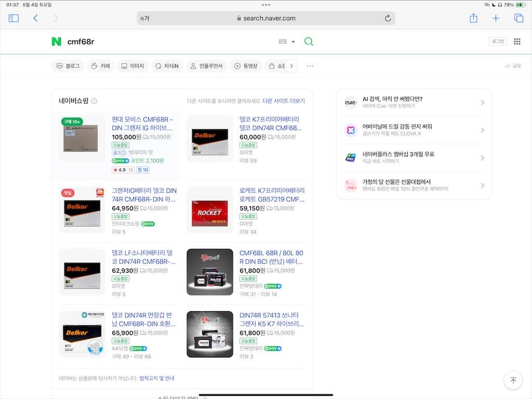The width and height of the screenshot is (532, 399).
Task: Open the red ROCKET battery thumbnail
Action: pos(210,209)
